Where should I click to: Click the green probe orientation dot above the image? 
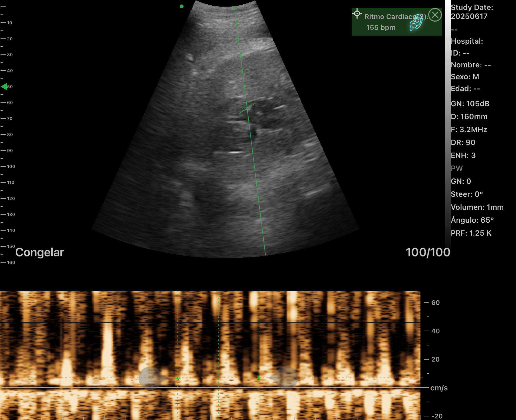pyautogui.click(x=182, y=6)
